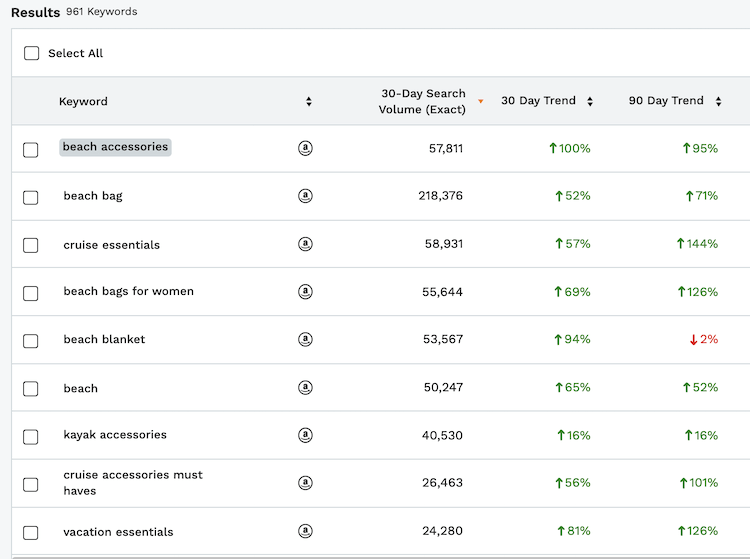Tick the beach blanket row checkbox
This screenshot has height=559, width=750.
tap(31, 341)
